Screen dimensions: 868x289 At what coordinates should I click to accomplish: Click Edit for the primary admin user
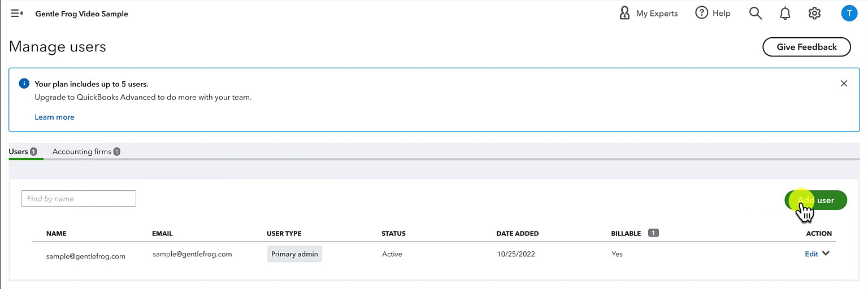(811, 254)
